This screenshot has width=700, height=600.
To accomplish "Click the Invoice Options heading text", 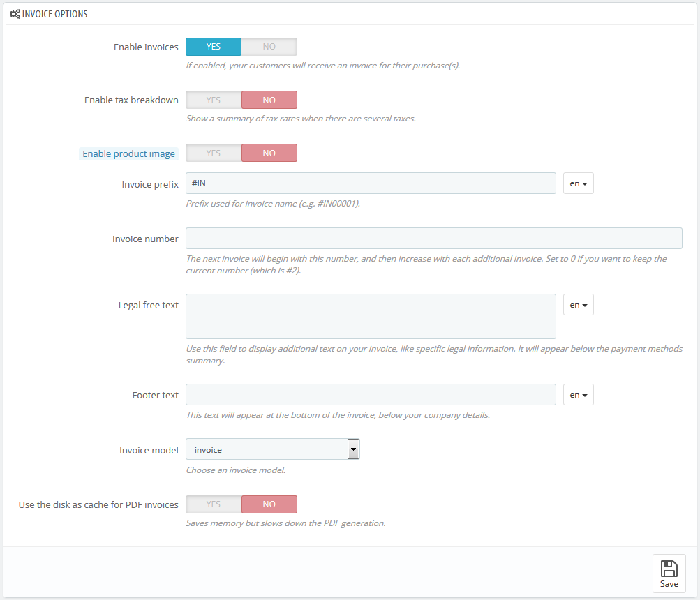I will [x=54, y=14].
